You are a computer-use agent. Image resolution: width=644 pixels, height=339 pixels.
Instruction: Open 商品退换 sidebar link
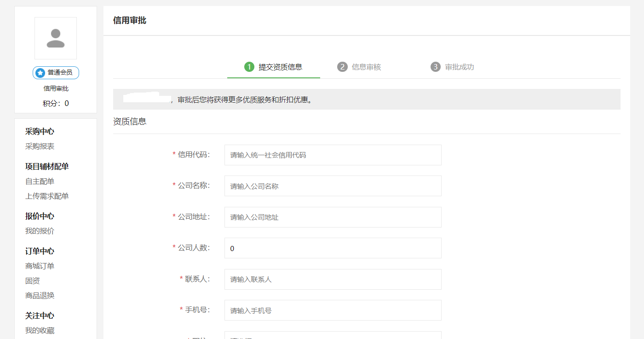point(40,296)
